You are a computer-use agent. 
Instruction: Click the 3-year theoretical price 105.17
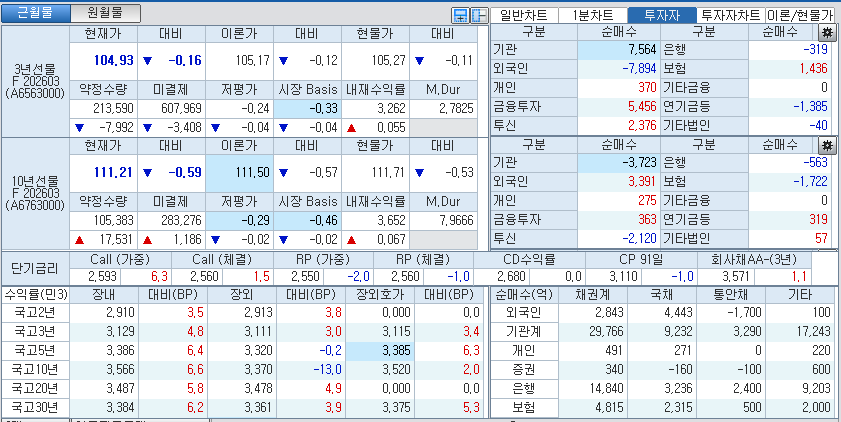252,60
